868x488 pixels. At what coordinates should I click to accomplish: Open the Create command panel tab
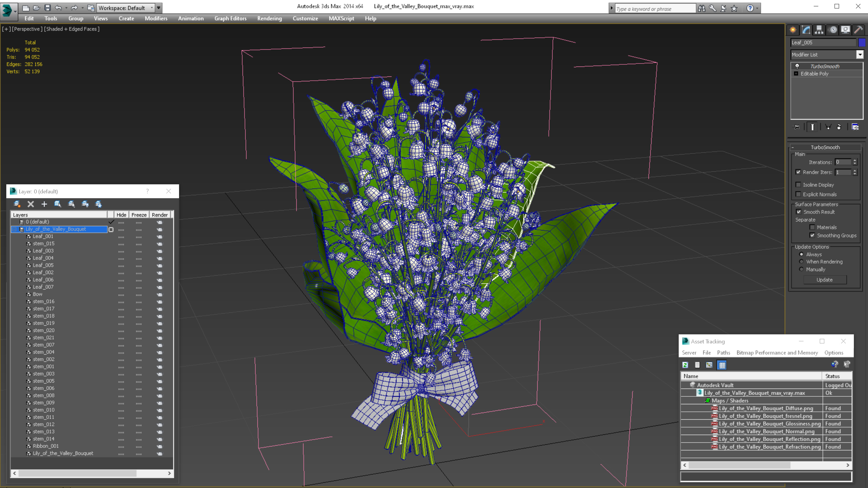793,30
